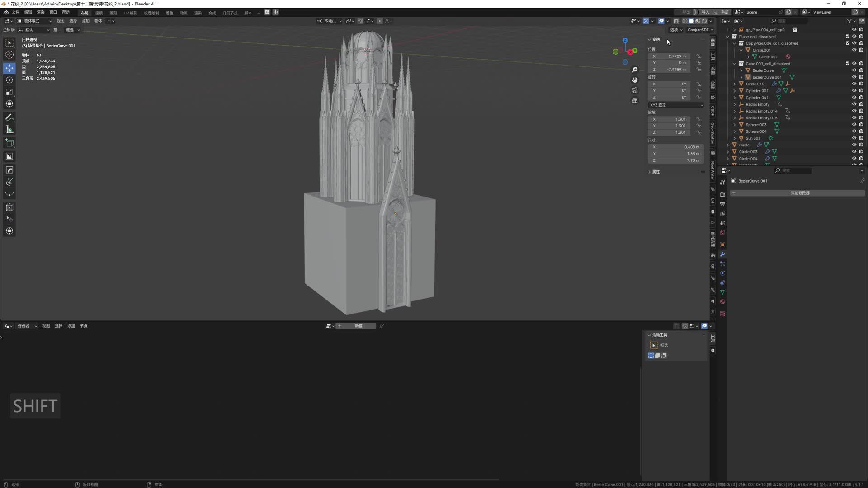868x488 pixels.
Task: Switch to perspective/orthographic grid icon
Action: [x=635, y=101]
